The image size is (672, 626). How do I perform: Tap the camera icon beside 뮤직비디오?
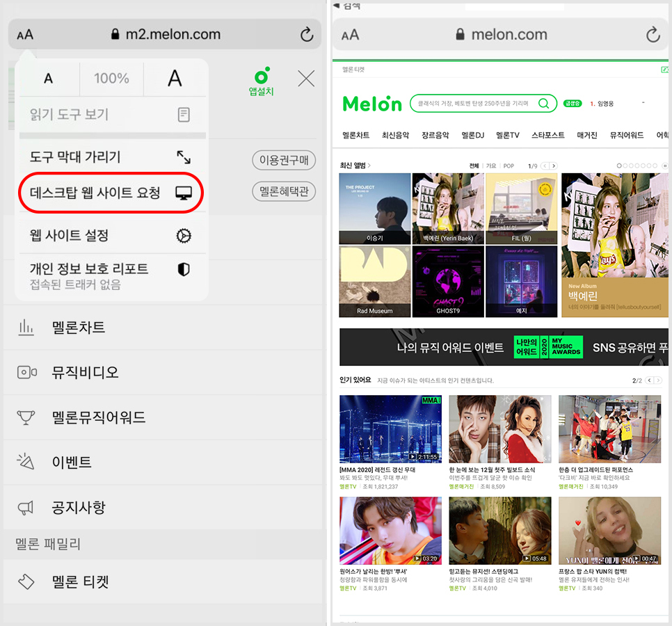26,372
